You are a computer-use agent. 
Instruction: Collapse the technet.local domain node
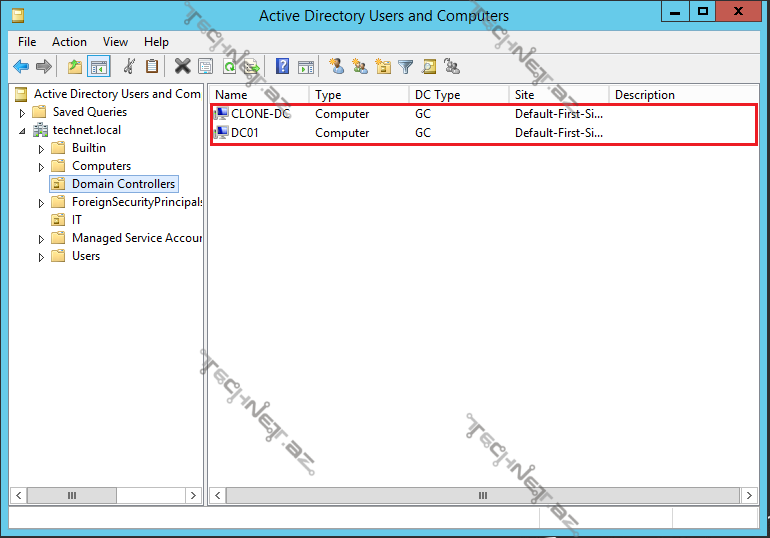coord(22,131)
